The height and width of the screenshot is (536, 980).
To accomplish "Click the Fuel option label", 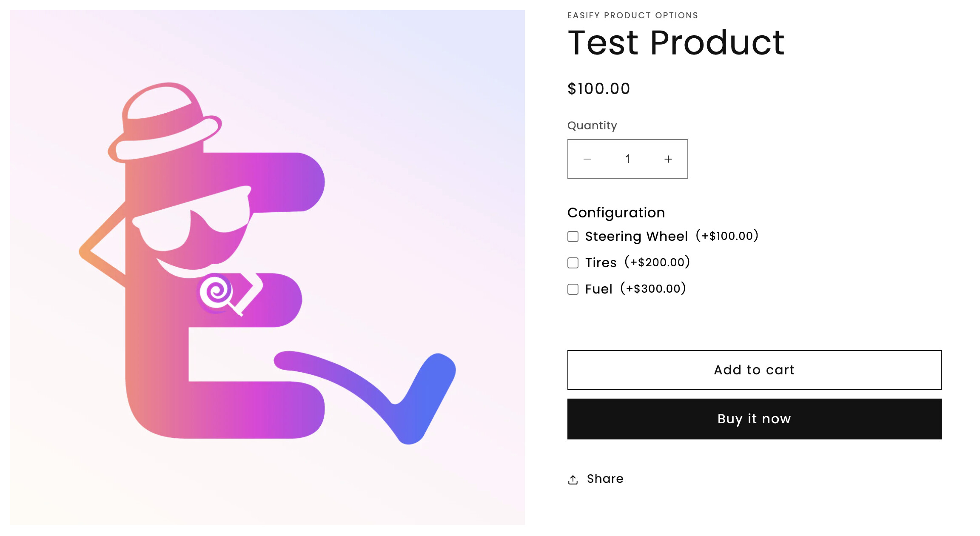I will pyautogui.click(x=598, y=289).
